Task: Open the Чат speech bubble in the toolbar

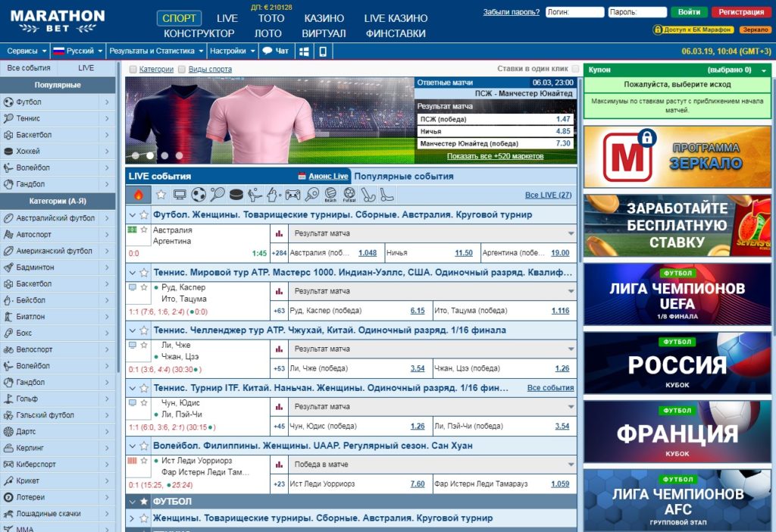Action: click(275, 51)
